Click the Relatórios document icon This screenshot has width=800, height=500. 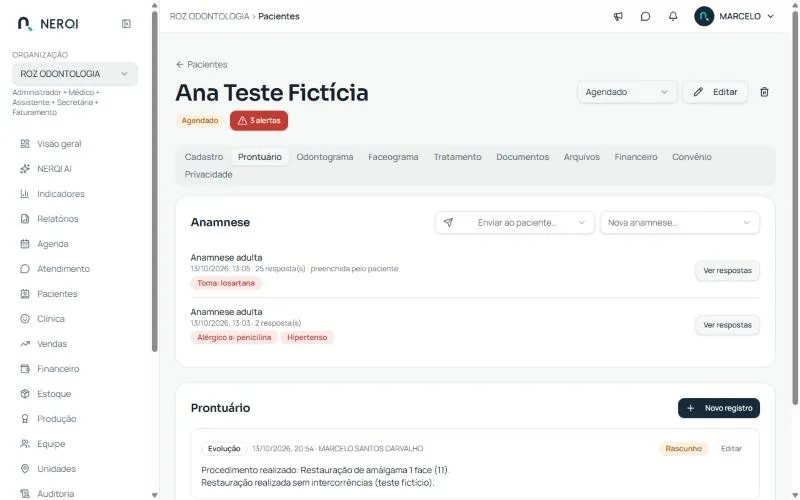point(24,219)
